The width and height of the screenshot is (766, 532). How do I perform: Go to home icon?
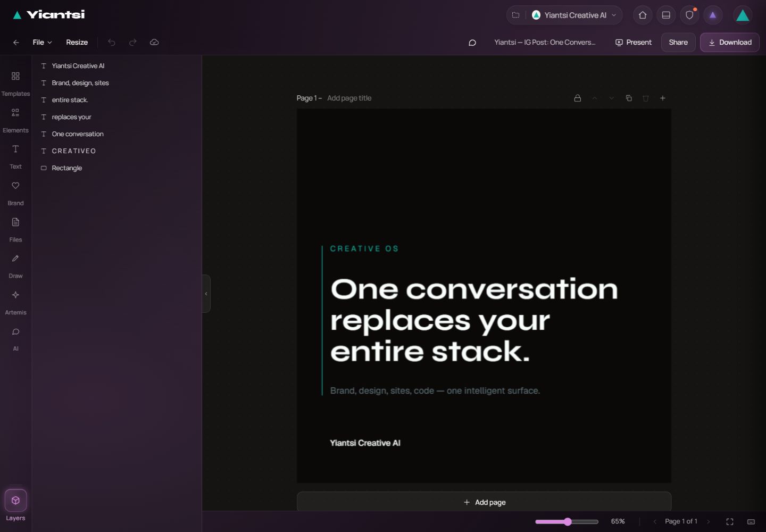(643, 15)
